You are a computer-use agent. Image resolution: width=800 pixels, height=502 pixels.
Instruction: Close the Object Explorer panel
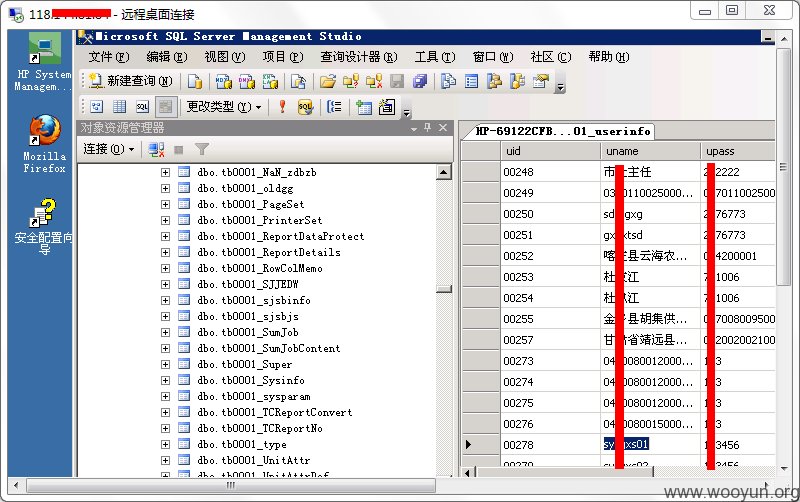click(x=443, y=128)
